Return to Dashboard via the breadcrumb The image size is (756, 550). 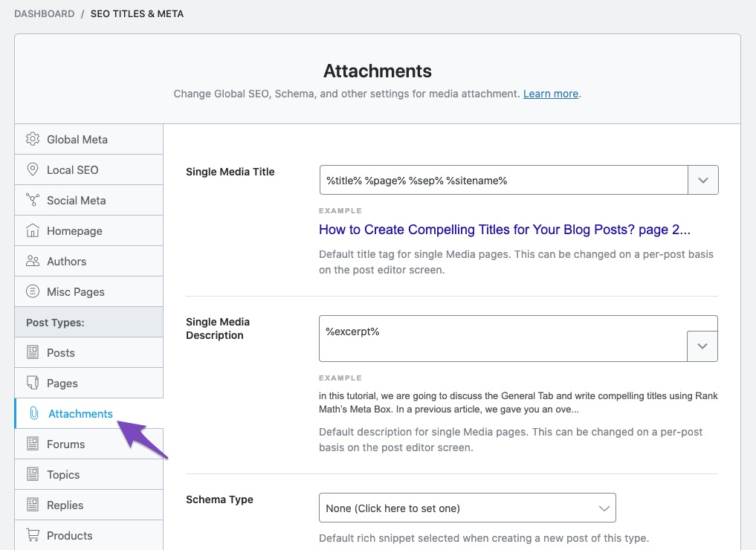pyautogui.click(x=44, y=13)
